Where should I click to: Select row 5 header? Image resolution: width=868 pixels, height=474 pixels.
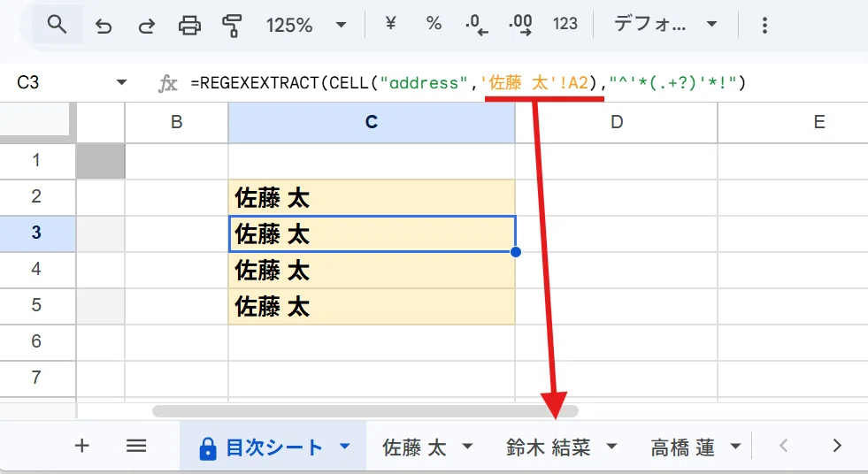(36, 305)
